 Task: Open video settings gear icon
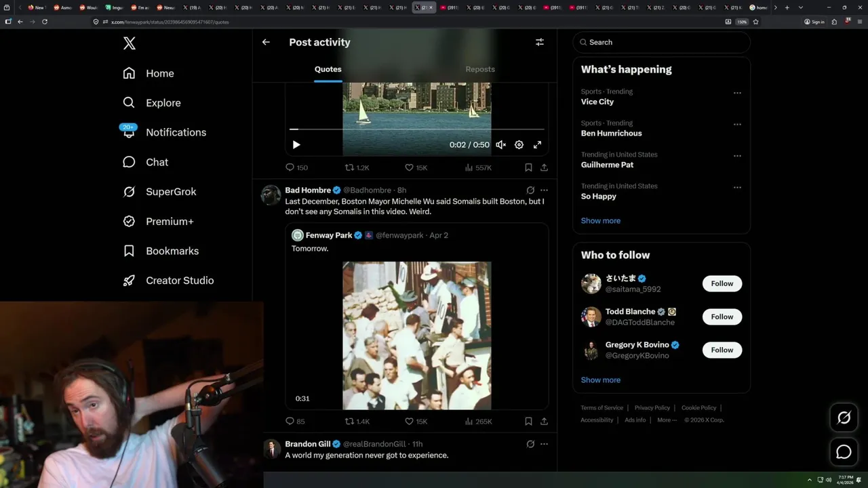(519, 144)
